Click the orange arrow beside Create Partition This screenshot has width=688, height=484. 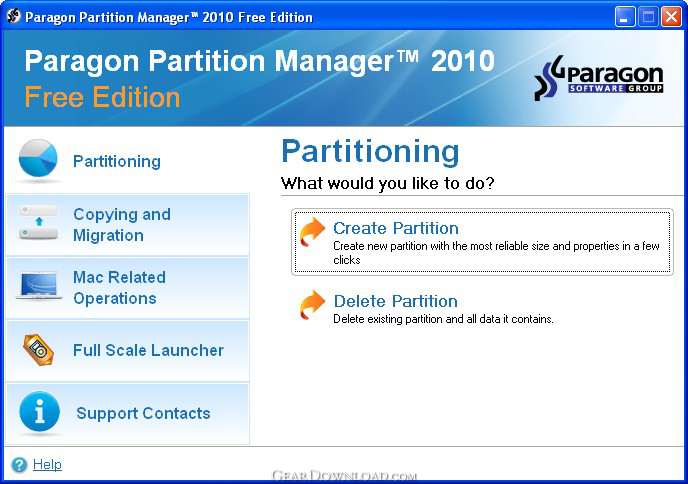[x=312, y=232]
